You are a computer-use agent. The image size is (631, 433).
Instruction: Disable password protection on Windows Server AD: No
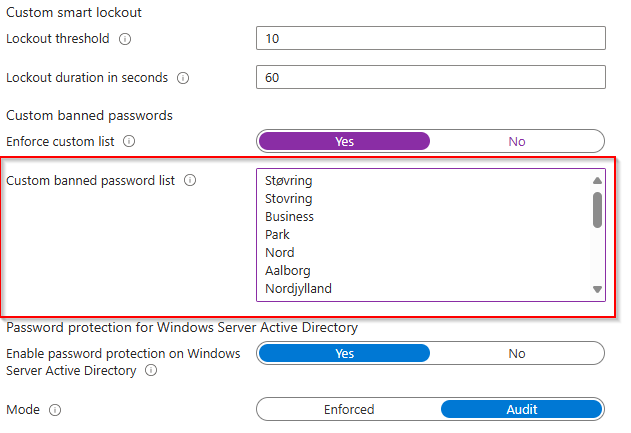point(516,353)
